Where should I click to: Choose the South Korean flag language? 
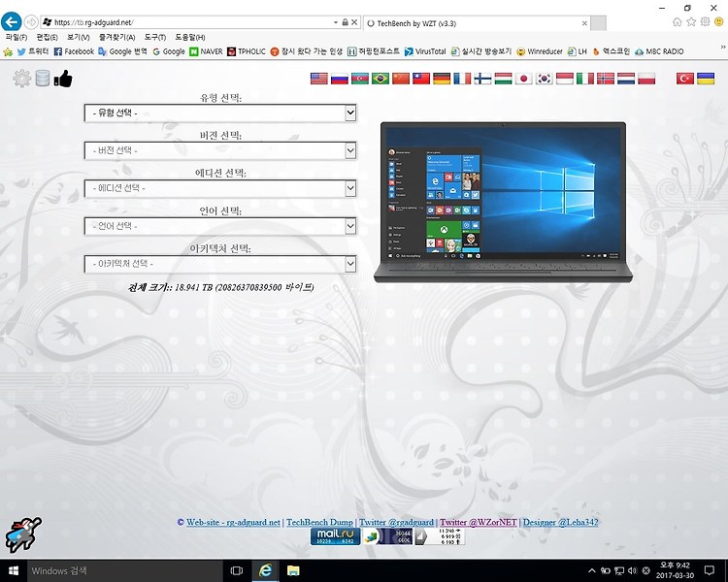pos(544,79)
